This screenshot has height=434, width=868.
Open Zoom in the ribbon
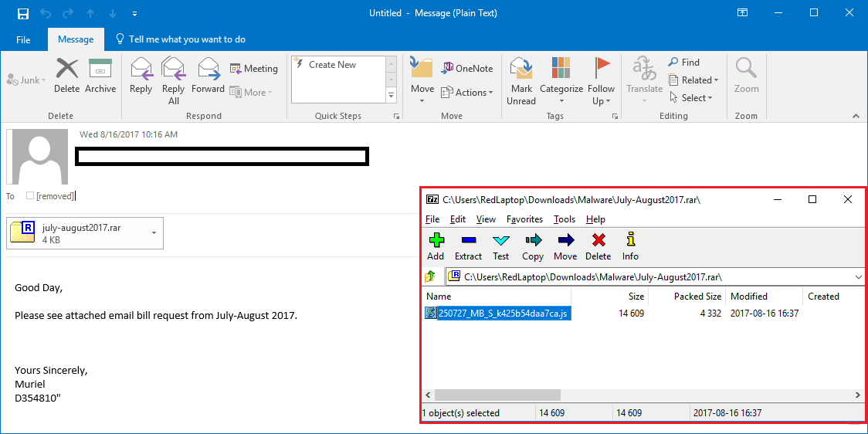point(746,76)
